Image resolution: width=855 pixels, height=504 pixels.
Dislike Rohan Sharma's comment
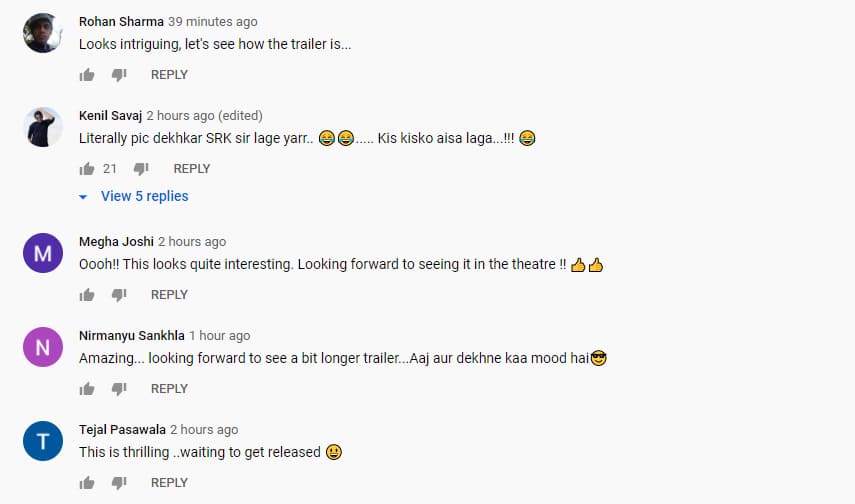point(118,75)
